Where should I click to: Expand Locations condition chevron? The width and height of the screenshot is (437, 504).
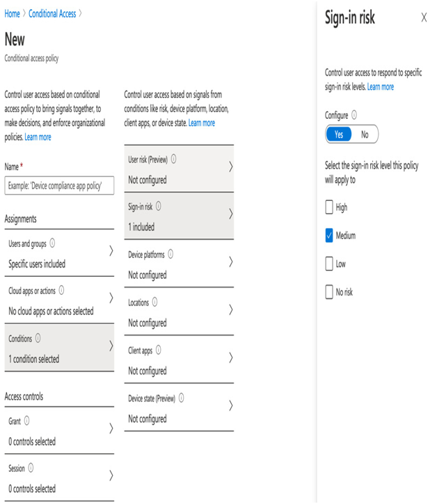point(231,309)
